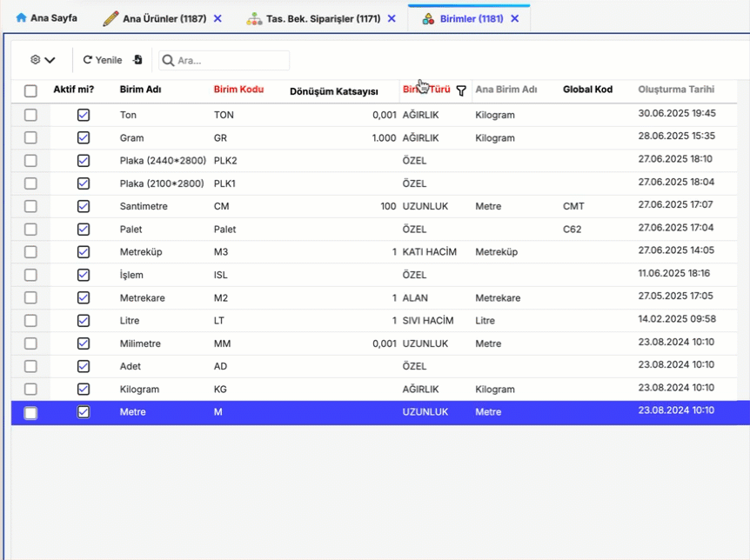The width and height of the screenshot is (750, 560).
Task: Close the Birimler (1181) tab
Action: tap(515, 18)
